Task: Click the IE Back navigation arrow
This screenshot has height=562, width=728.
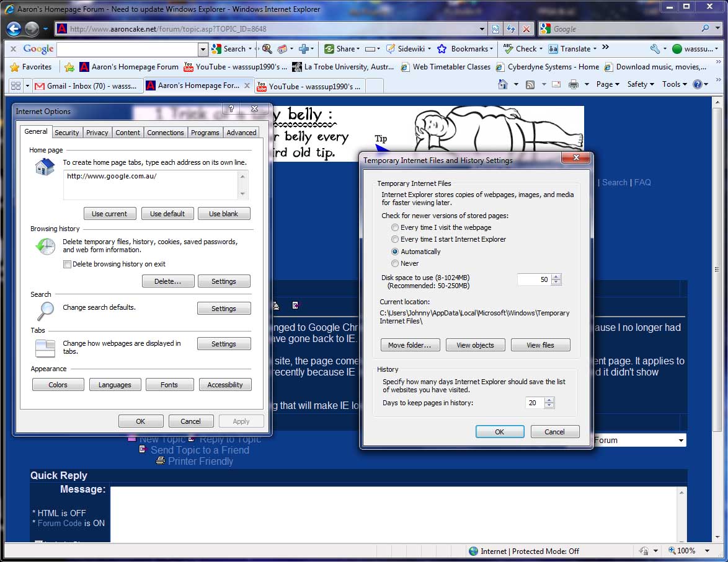Action: pos(14,29)
